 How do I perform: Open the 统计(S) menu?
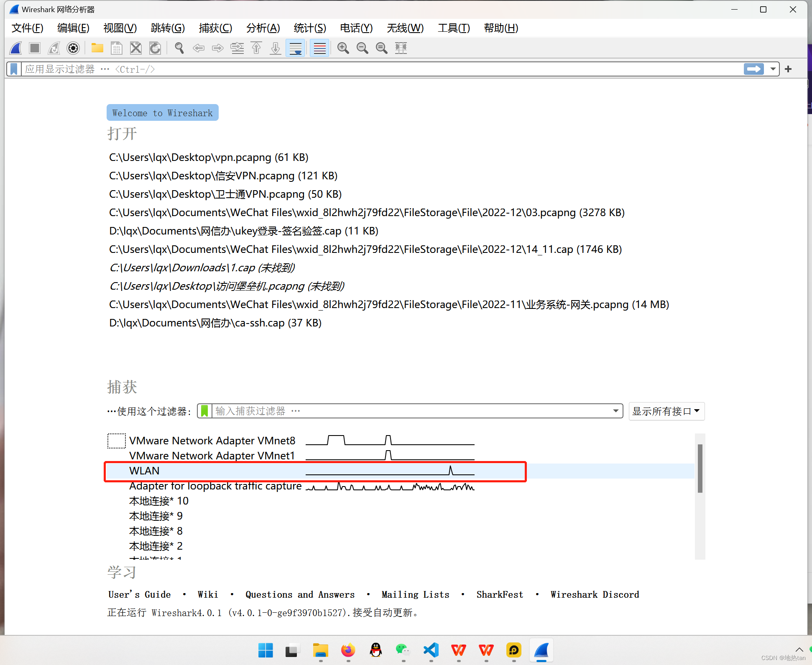[309, 28]
